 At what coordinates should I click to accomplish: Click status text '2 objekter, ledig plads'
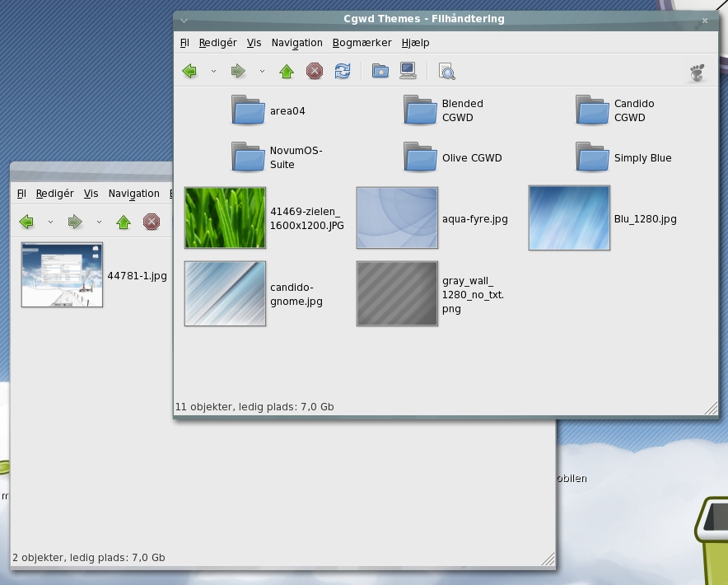pos(89,558)
